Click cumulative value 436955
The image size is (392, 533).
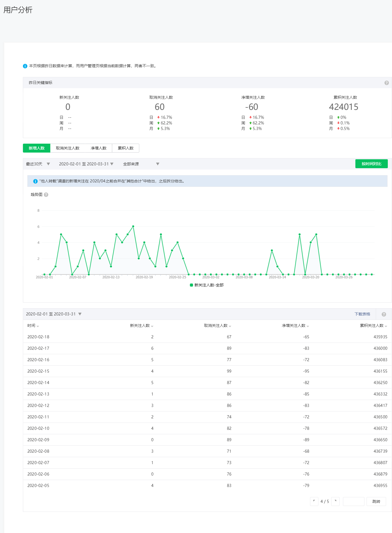coord(380,486)
